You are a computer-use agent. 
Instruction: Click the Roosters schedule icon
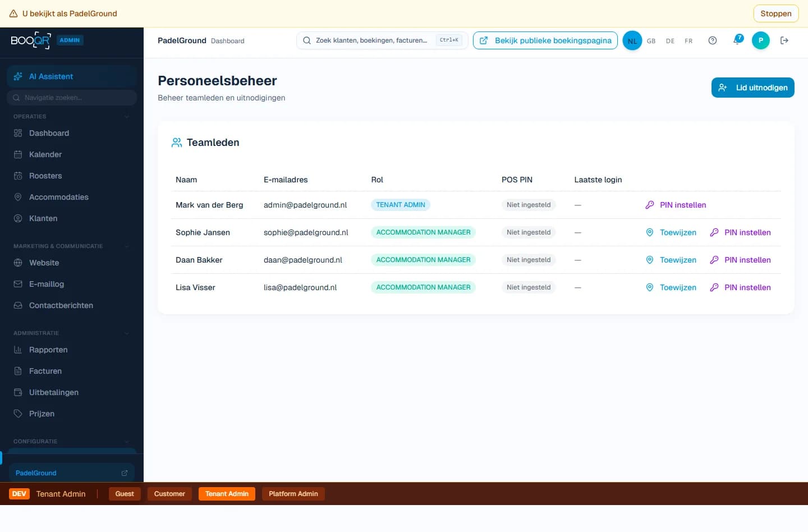tap(17, 176)
